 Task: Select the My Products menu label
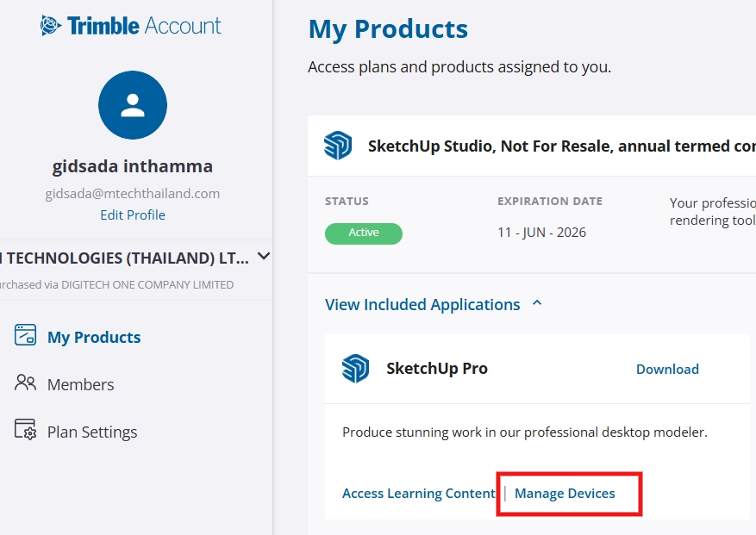(94, 337)
